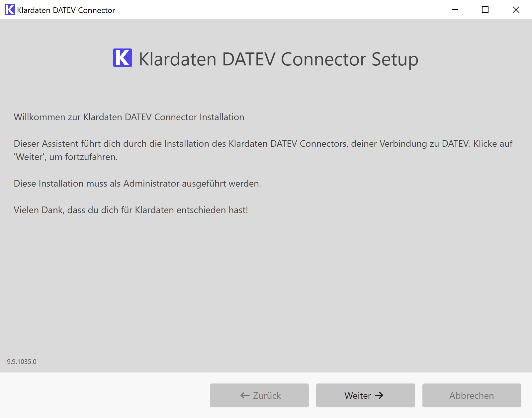
Task: Click the "um fortzufahren" text in the paragraph
Action: [x=83, y=157]
